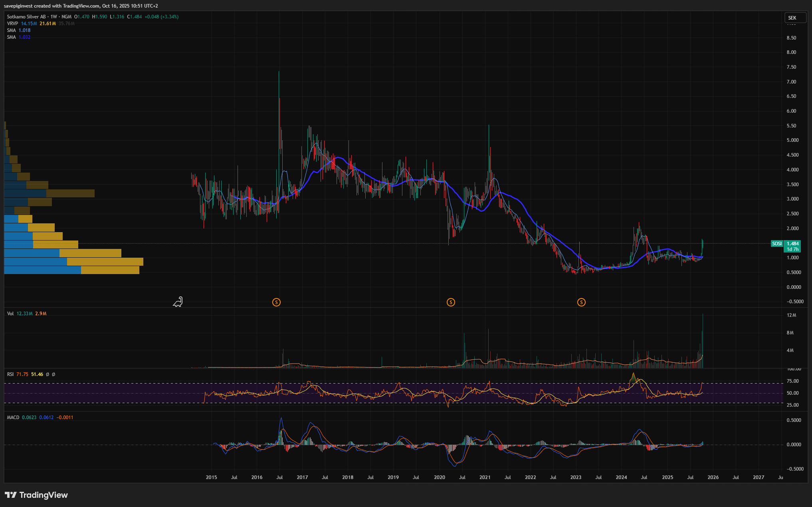Click the dinosaur icon near the chart start
Screen dimensions: 812x507
[178, 302]
